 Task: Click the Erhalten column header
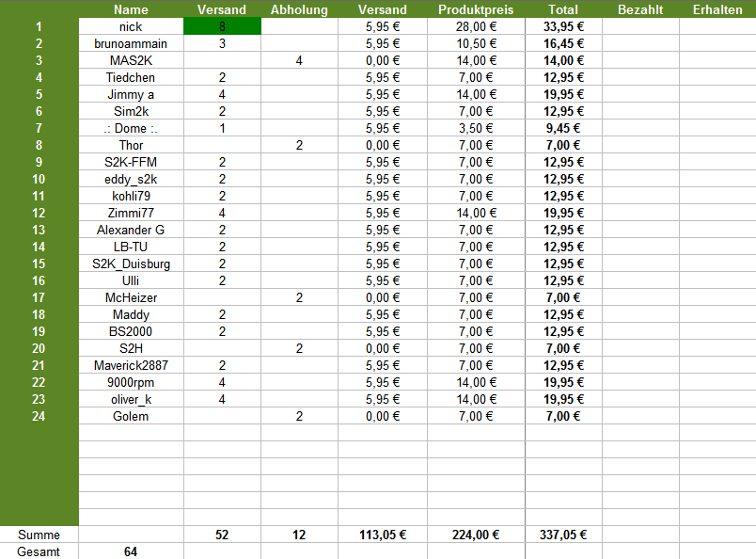click(717, 9)
